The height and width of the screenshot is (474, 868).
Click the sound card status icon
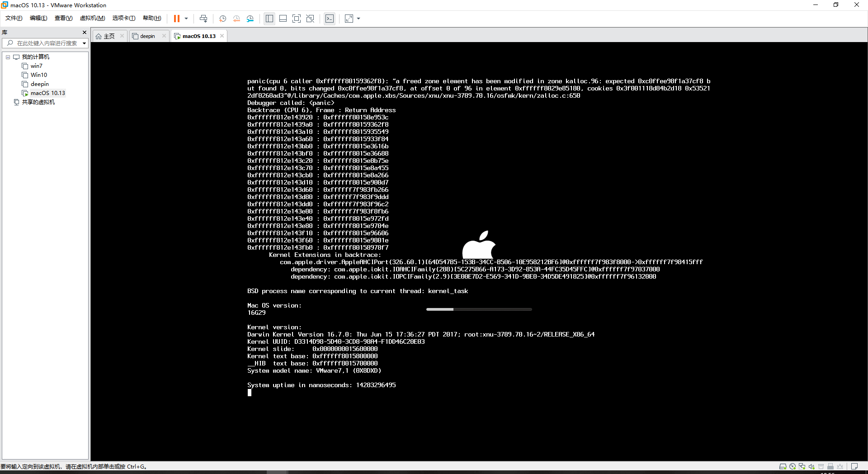point(811,466)
